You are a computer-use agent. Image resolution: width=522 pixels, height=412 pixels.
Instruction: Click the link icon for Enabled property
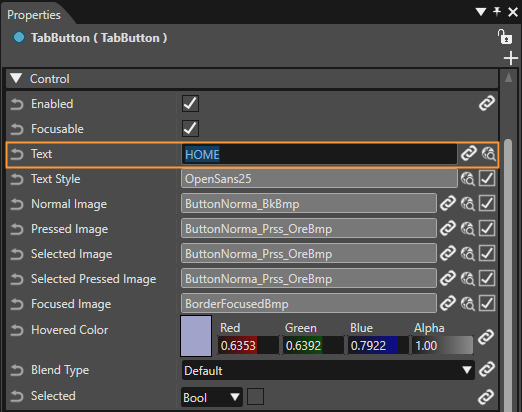point(487,103)
